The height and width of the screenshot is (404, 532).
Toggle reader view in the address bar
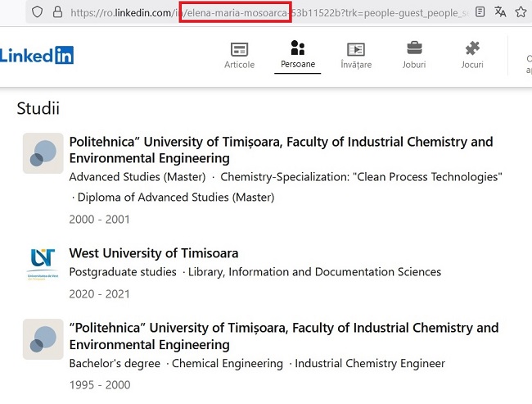480,12
